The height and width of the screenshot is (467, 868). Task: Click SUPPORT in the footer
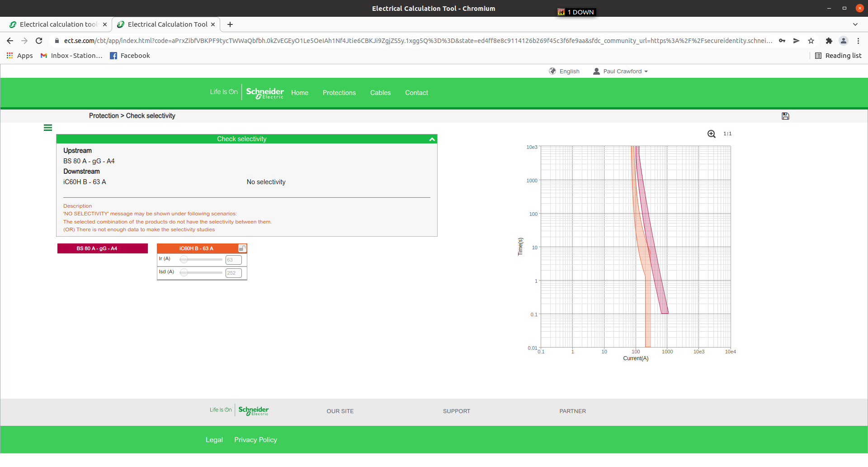(x=457, y=411)
